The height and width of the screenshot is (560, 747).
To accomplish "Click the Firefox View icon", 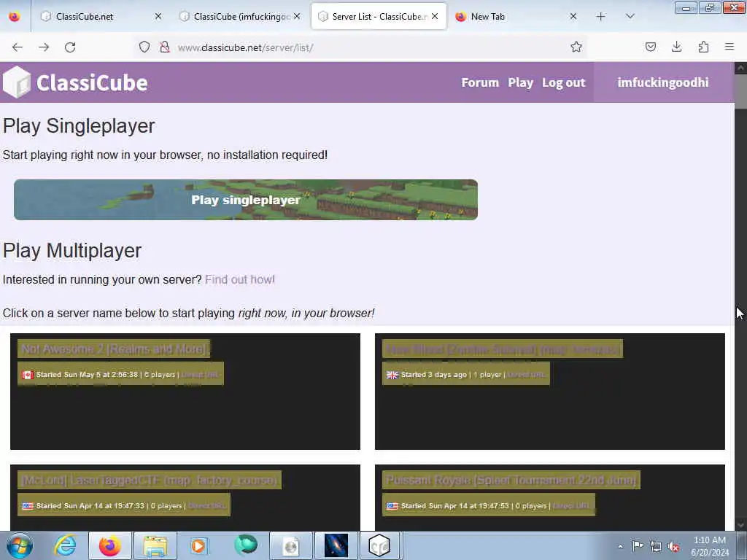I will (x=15, y=17).
